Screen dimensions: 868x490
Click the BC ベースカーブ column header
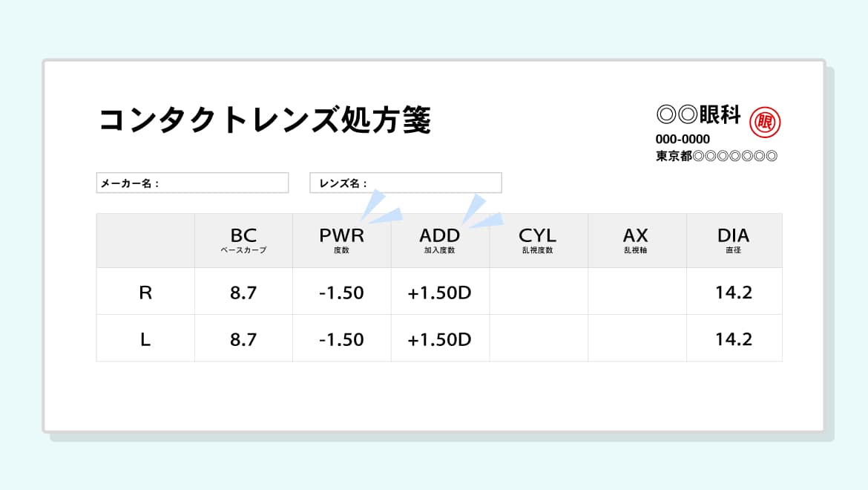pyautogui.click(x=243, y=241)
